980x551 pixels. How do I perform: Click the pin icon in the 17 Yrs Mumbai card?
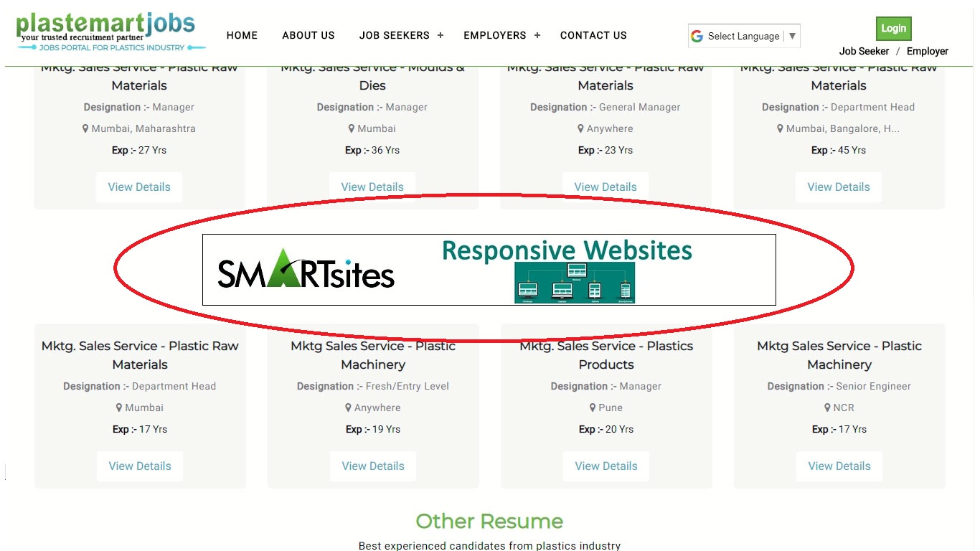click(119, 408)
